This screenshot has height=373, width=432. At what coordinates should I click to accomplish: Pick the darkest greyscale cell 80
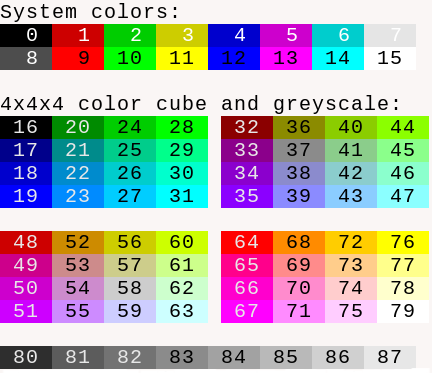26,357
